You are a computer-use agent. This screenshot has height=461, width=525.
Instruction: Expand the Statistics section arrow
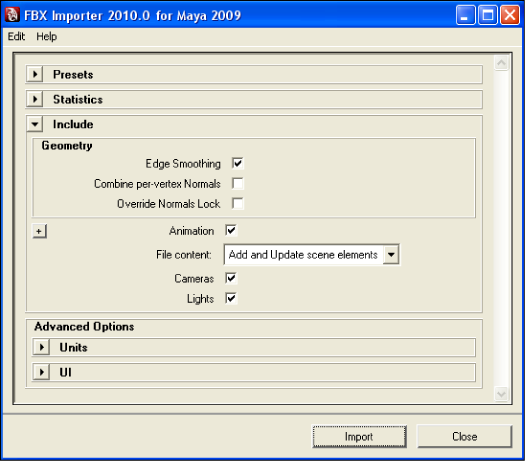tap(35, 99)
